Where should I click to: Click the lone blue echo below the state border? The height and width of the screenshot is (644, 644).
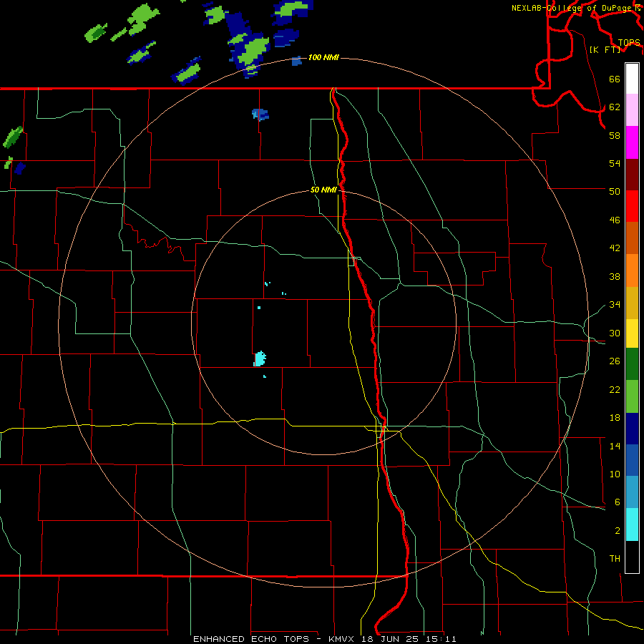pos(260,114)
